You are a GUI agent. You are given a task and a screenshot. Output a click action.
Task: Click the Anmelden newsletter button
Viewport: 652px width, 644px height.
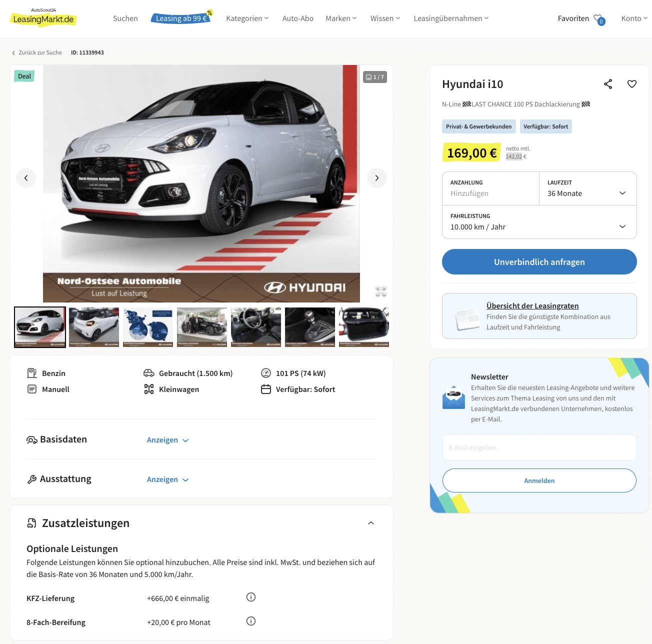[x=539, y=480]
